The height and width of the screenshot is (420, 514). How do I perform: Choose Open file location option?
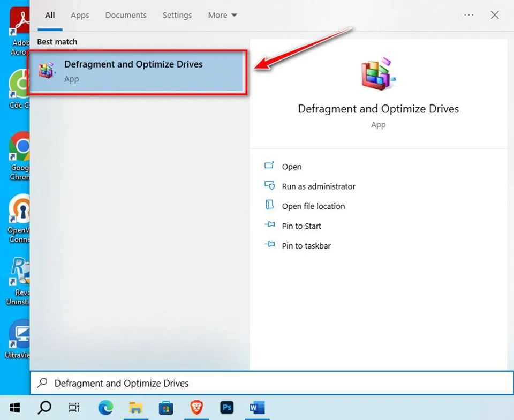click(x=313, y=206)
